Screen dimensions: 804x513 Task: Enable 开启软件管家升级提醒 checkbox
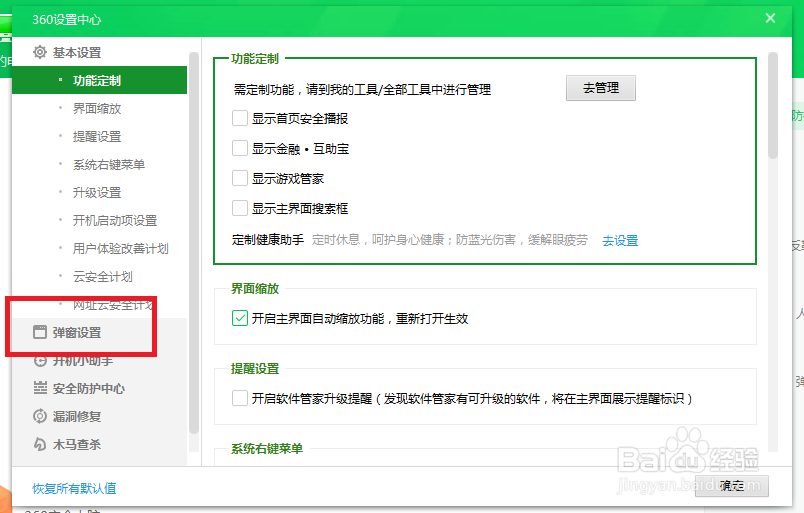(239, 398)
